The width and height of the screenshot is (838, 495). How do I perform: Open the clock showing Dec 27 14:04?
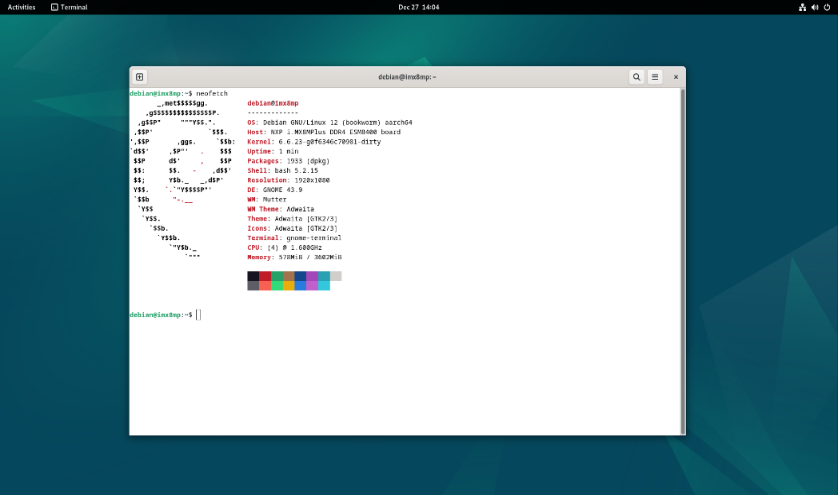pyautogui.click(x=418, y=7)
